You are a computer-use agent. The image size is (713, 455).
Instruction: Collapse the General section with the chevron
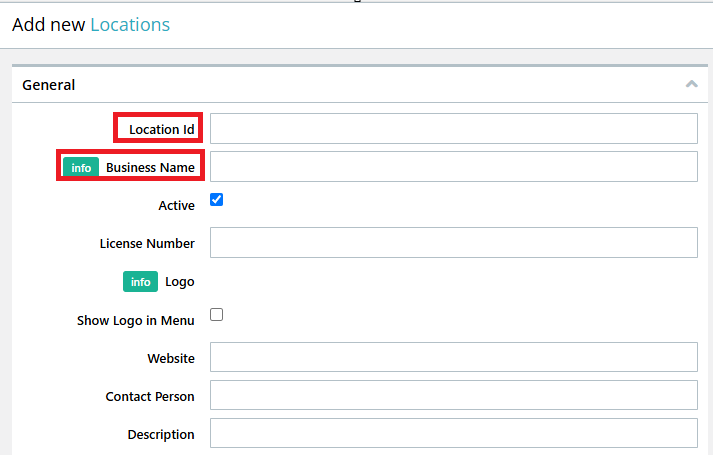click(692, 84)
